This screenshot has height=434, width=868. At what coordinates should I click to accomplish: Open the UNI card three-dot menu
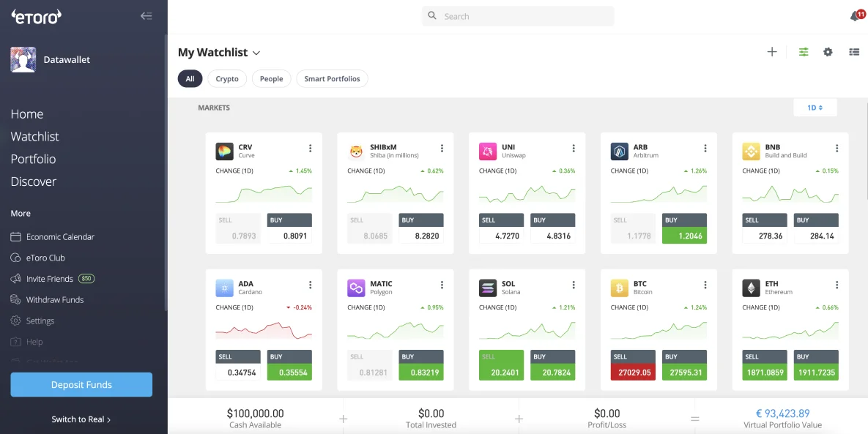pos(574,148)
